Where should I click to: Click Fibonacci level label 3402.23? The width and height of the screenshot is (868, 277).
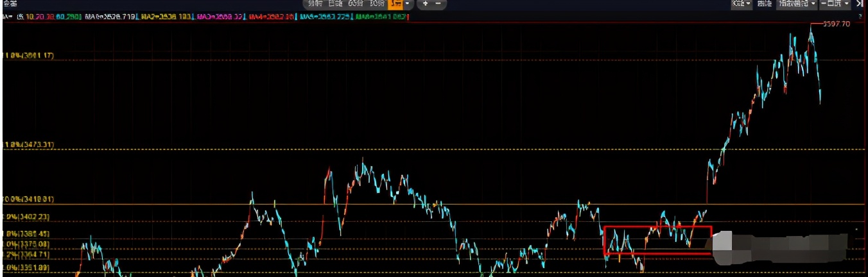(x=27, y=217)
